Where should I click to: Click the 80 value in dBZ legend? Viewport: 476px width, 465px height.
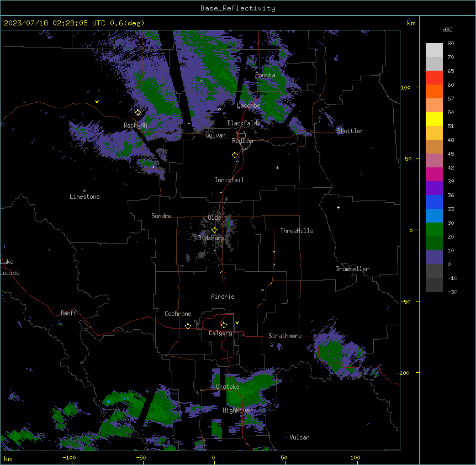(x=451, y=44)
